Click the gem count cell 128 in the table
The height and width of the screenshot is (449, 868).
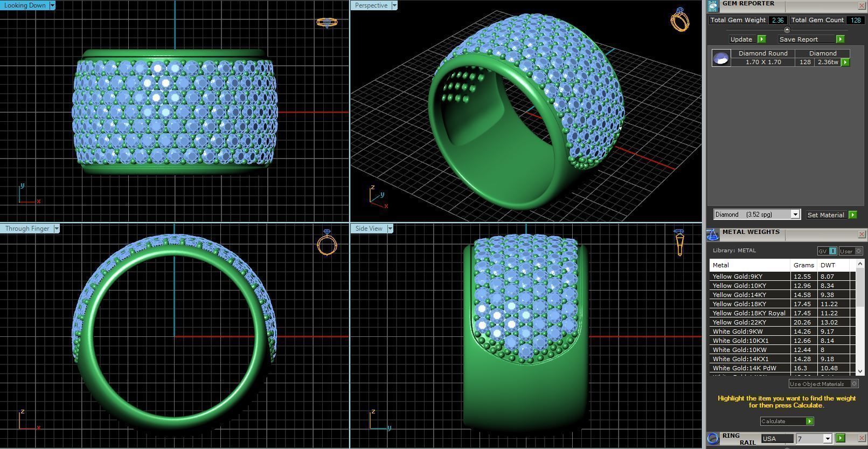[x=805, y=62]
